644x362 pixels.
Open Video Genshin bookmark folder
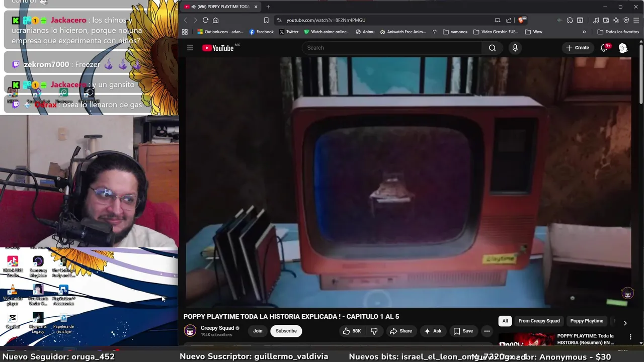click(496, 32)
